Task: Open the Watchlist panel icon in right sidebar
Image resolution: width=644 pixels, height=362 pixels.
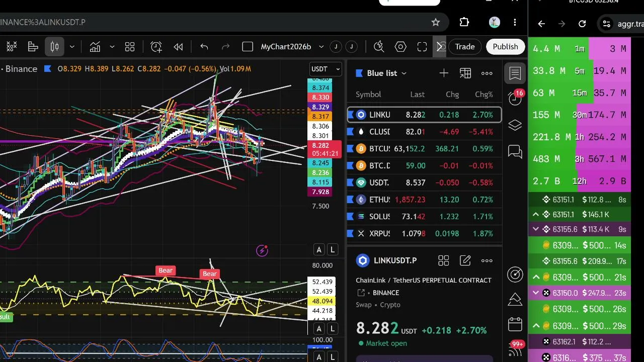Action: 515,74
